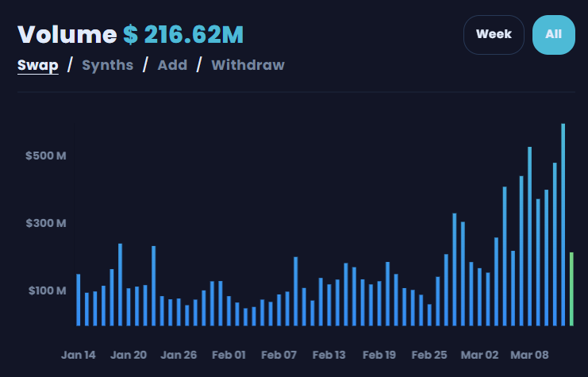Select the Mar 02 date marker
This screenshot has width=588, height=377.
tap(479, 354)
